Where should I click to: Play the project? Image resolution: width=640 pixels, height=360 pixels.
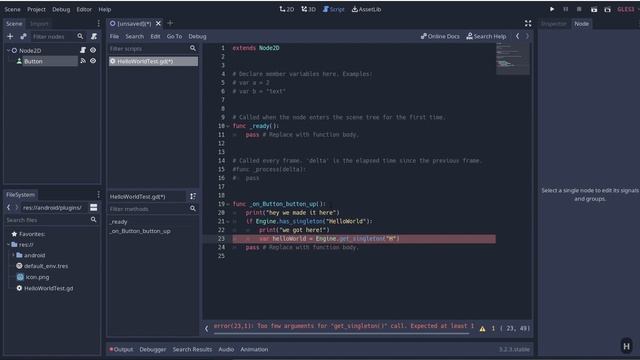click(x=552, y=9)
